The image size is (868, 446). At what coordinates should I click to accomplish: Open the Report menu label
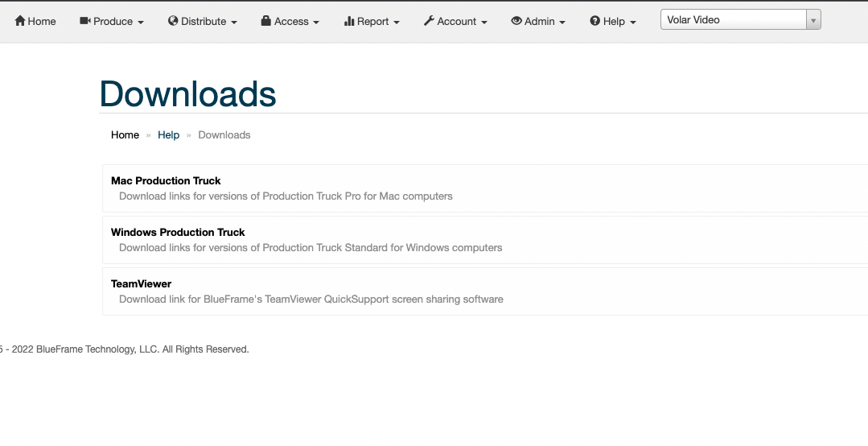click(372, 22)
